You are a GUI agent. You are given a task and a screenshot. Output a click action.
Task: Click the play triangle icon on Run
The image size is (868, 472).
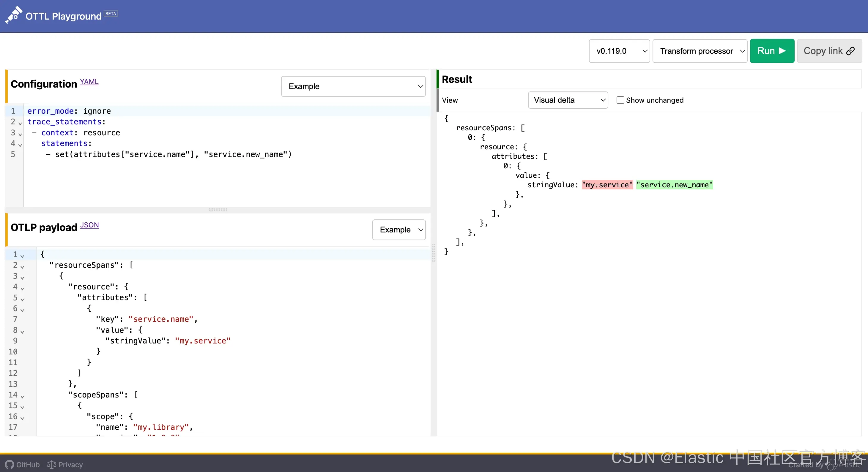click(x=782, y=51)
